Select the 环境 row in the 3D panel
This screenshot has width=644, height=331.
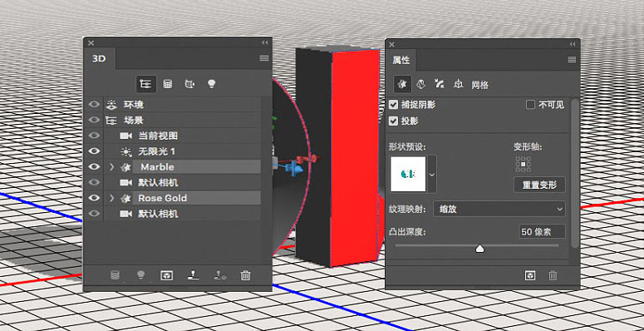[x=182, y=105]
